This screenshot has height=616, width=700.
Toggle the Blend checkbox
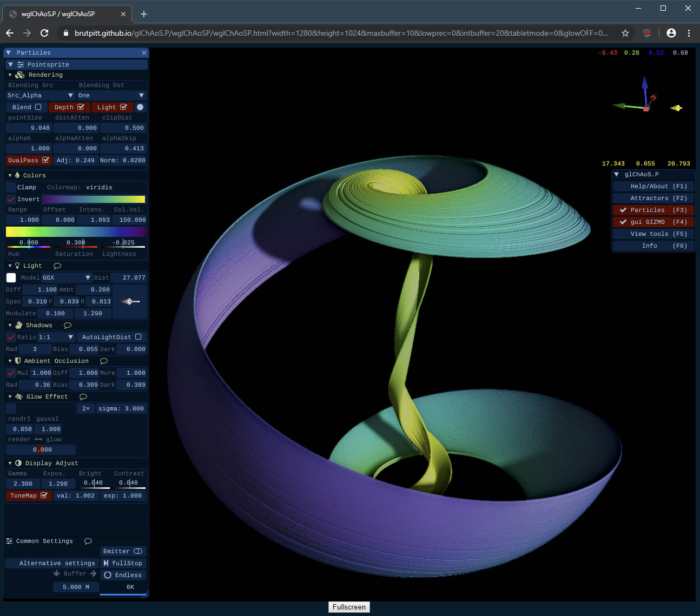(38, 107)
